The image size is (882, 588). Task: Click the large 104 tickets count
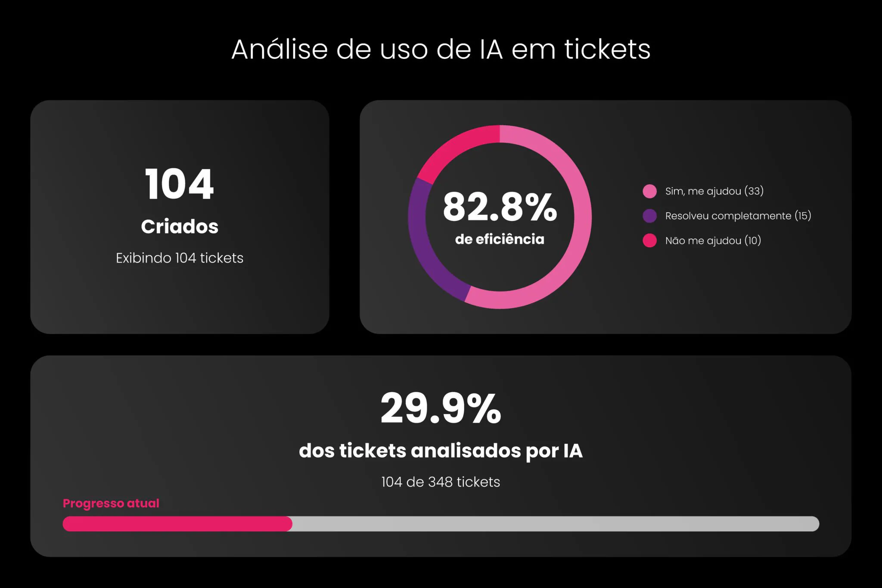(179, 184)
